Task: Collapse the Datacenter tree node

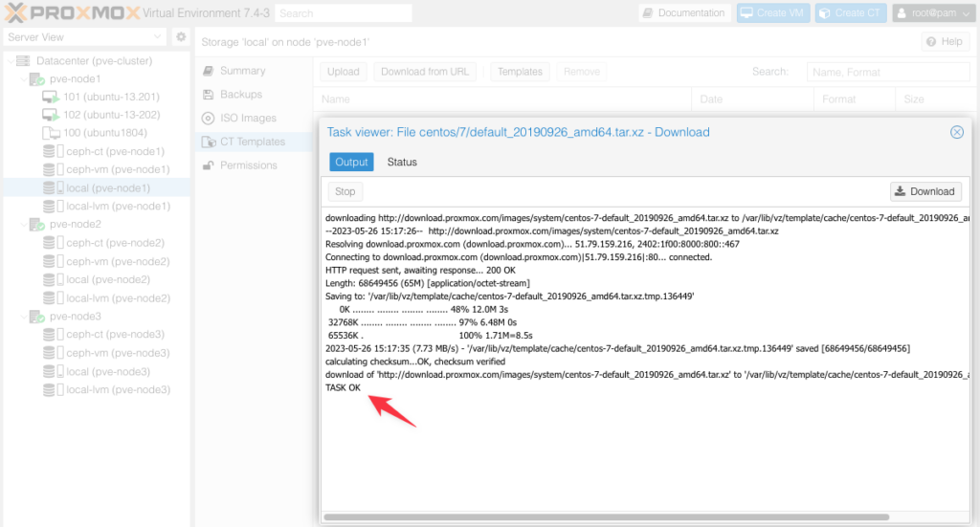Action: [x=11, y=61]
